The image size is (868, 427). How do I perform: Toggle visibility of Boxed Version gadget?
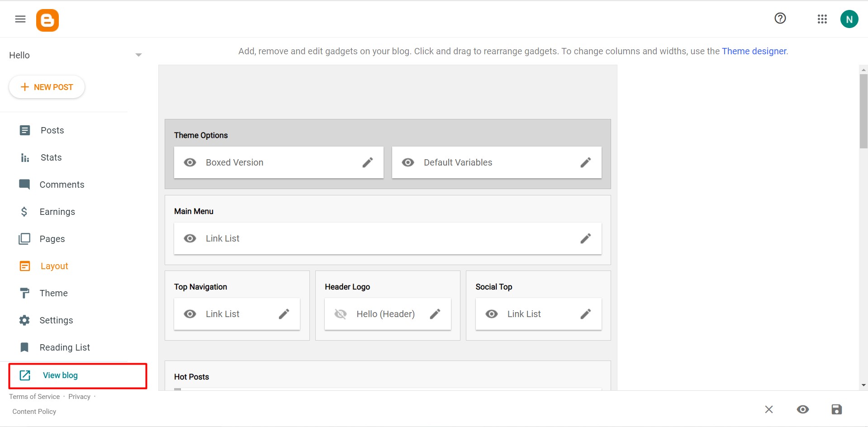coord(190,162)
